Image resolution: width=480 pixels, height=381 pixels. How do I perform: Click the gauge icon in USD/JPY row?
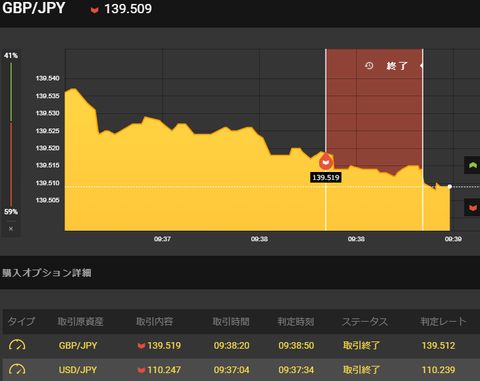[17, 369]
